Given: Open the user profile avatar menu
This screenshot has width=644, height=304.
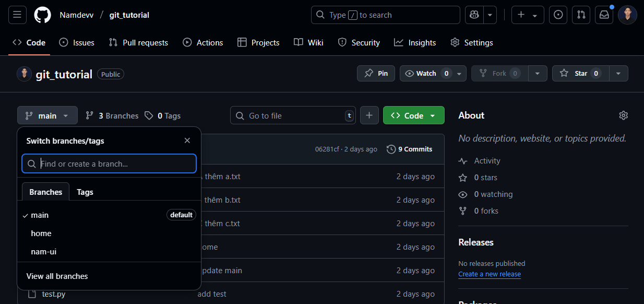Looking at the screenshot, I should tap(627, 15).
